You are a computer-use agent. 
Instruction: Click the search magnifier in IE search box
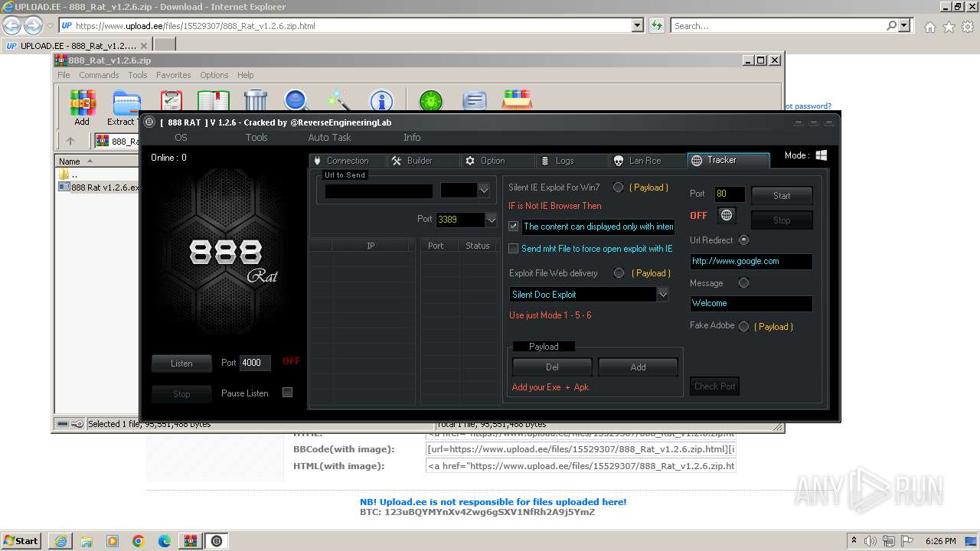tap(892, 25)
